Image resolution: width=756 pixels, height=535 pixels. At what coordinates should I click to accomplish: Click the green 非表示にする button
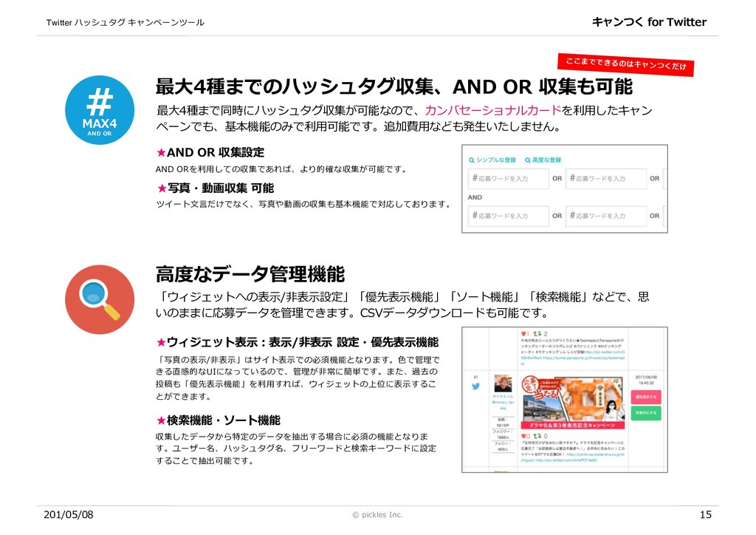(x=645, y=413)
